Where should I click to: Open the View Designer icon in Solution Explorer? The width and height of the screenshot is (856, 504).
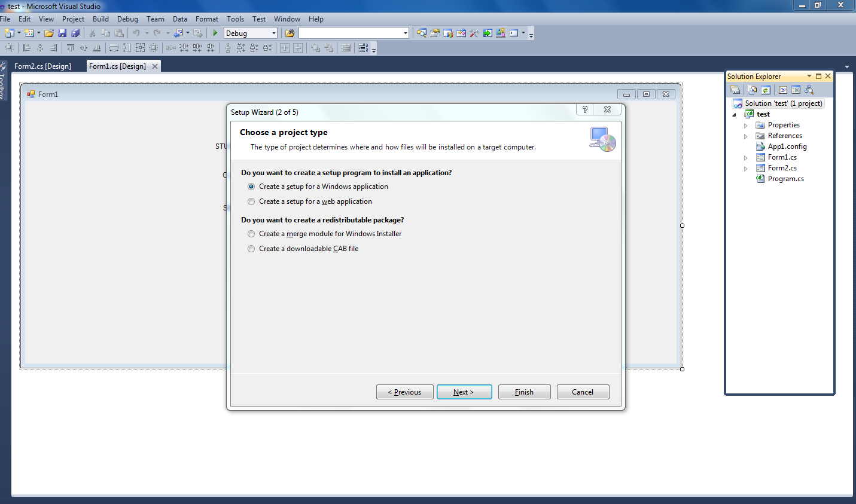pyautogui.click(x=796, y=90)
